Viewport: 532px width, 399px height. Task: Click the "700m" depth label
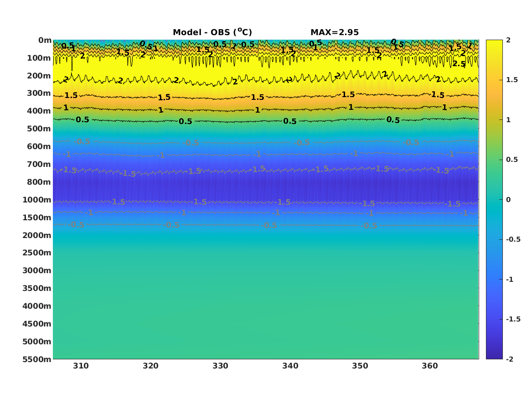(x=39, y=164)
